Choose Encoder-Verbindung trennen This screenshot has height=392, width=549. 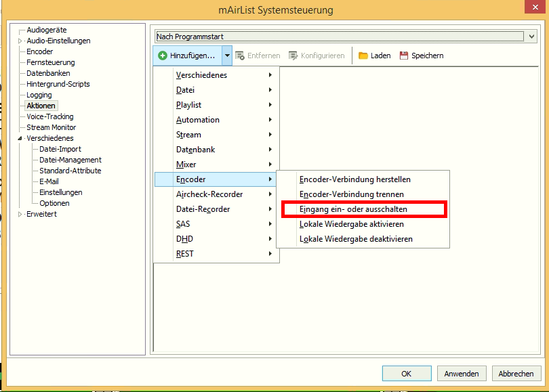363,194
